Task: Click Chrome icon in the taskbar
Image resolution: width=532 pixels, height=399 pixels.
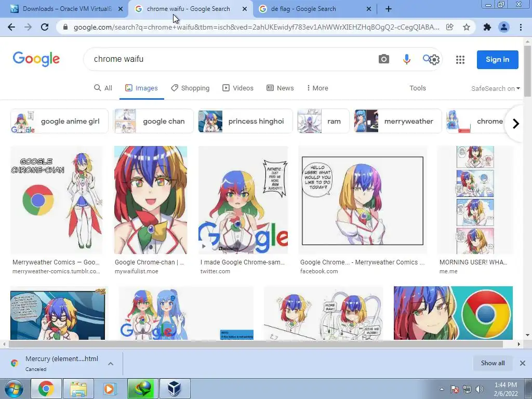Action: tap(46, 389)
